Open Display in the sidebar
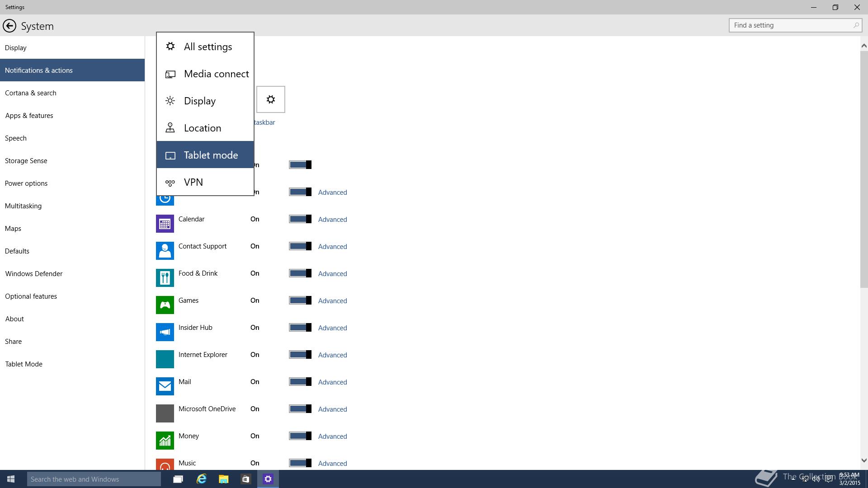Viewport: 868px width, 488px height. pyautogui.click(x=72, y=47)
